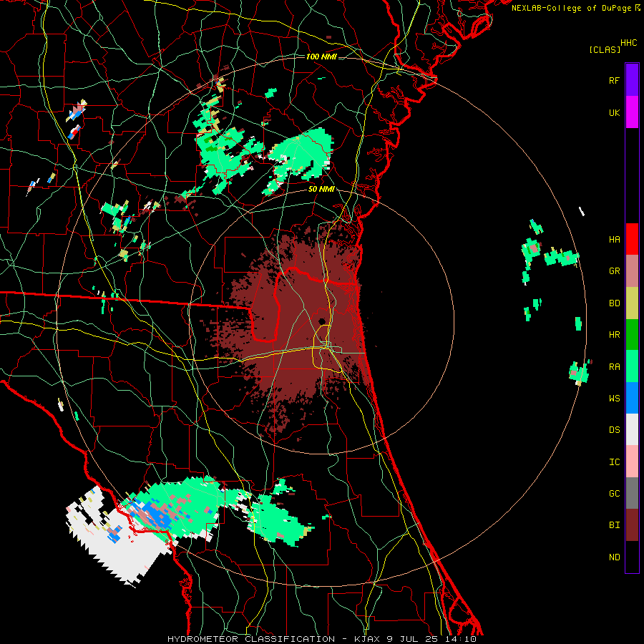This screenshot has width=644, height=644.
Task: Click the black radar site dot
Action: (322, 321)
